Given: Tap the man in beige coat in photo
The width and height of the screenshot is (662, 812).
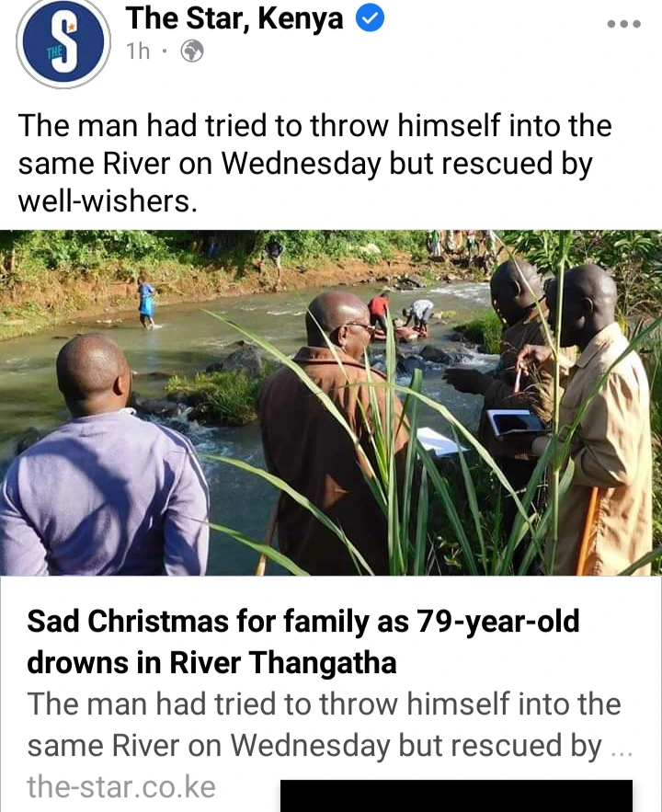Looking at the screenshot, I should coord(600,419).
